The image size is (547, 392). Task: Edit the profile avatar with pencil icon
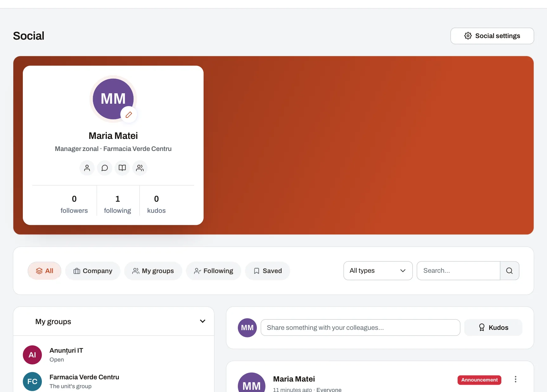[x=129, y=115]
